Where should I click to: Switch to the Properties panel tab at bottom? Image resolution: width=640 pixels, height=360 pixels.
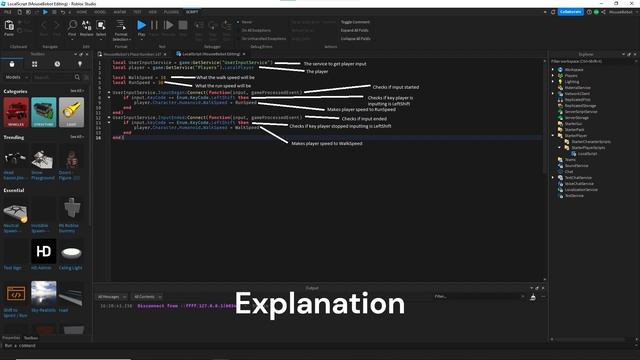[x=11, y=338]
